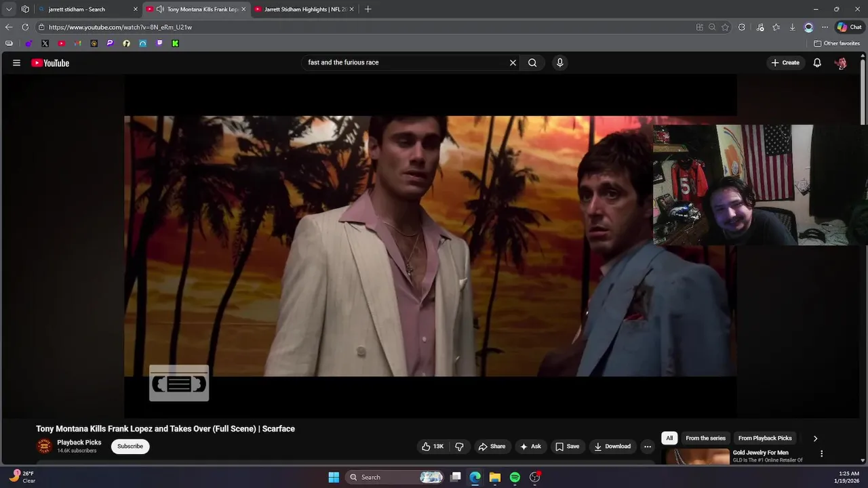Open the weather widget showing 26°F
Viewport: 868px width, 488px height.
(22, 477)
